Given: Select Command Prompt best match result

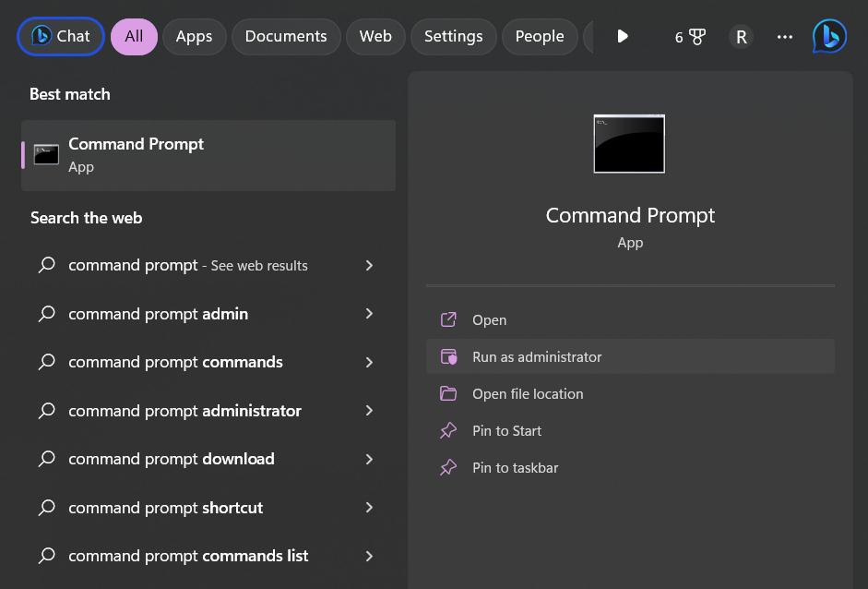Looking at the screenshot, I should click(208, 155).
